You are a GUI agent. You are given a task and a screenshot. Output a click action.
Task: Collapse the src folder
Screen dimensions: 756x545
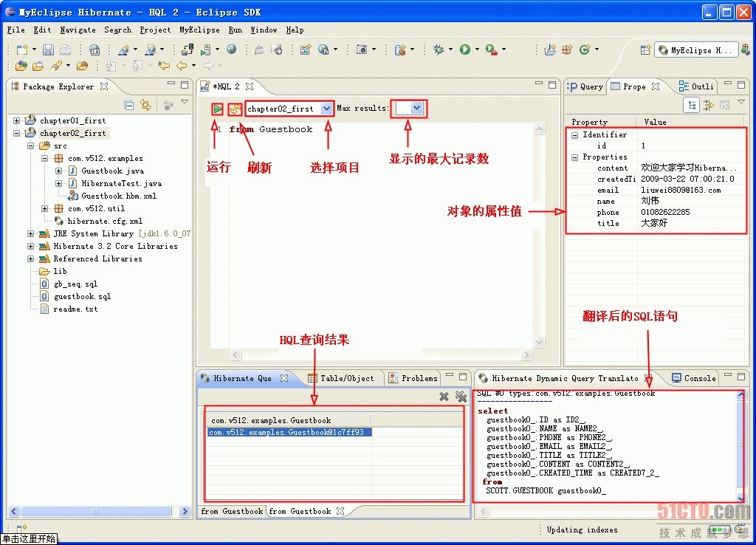tap(30, 145)
